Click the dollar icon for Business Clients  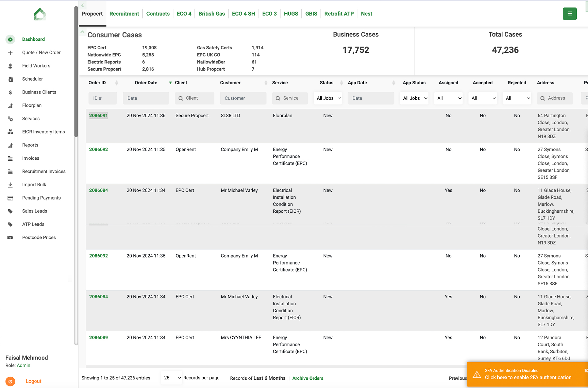click(x=10, y=92)
